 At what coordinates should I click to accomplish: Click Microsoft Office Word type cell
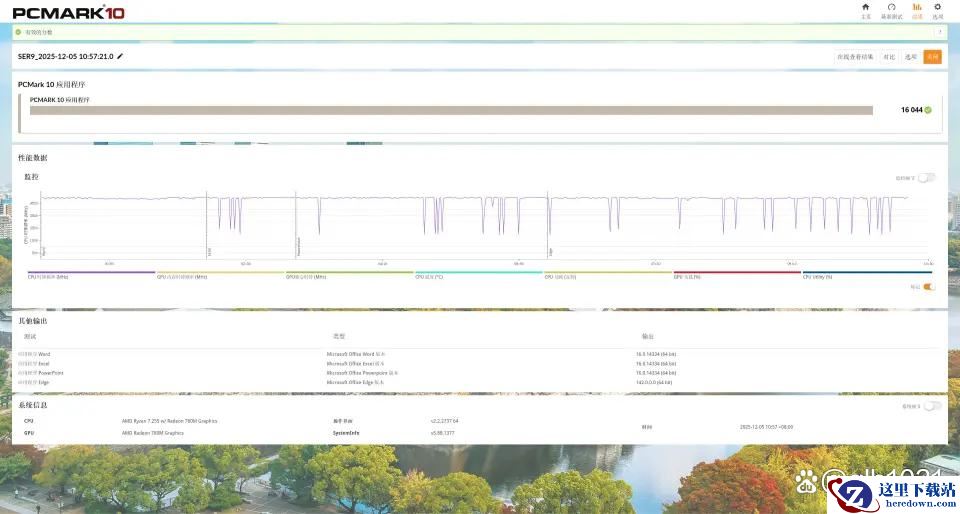coord(356,354)
